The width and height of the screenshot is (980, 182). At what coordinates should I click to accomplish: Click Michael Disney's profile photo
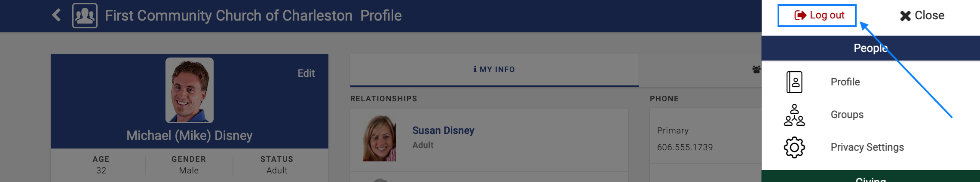[190, 90]
